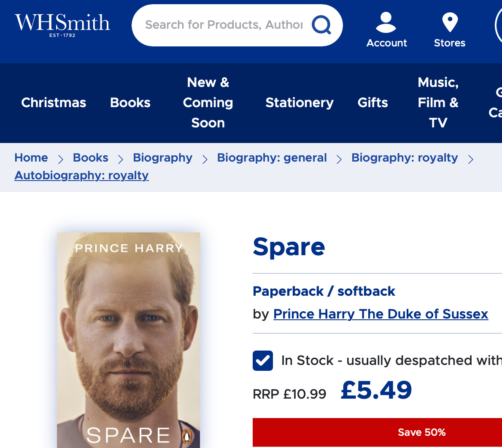Click chevron after Biography: royalty breadcrumb
Image resolution: width=502 pixels, height=448 pixels.
click(471, 159)
